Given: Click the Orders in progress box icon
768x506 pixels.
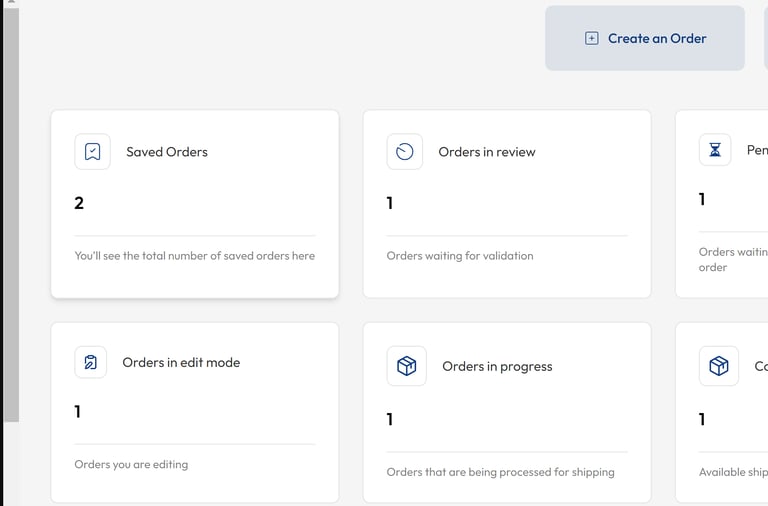Looking at the screenshot, I should (407, 366).
